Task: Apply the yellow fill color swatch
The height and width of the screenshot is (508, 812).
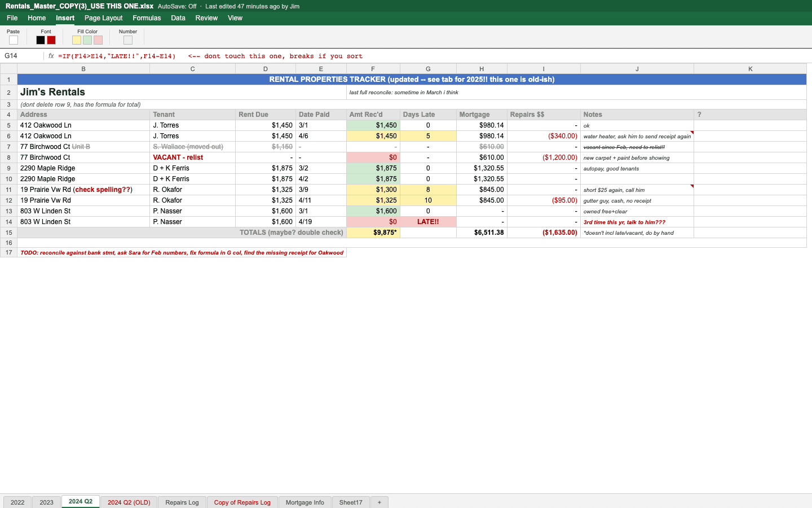Action: tap(77, 40)
